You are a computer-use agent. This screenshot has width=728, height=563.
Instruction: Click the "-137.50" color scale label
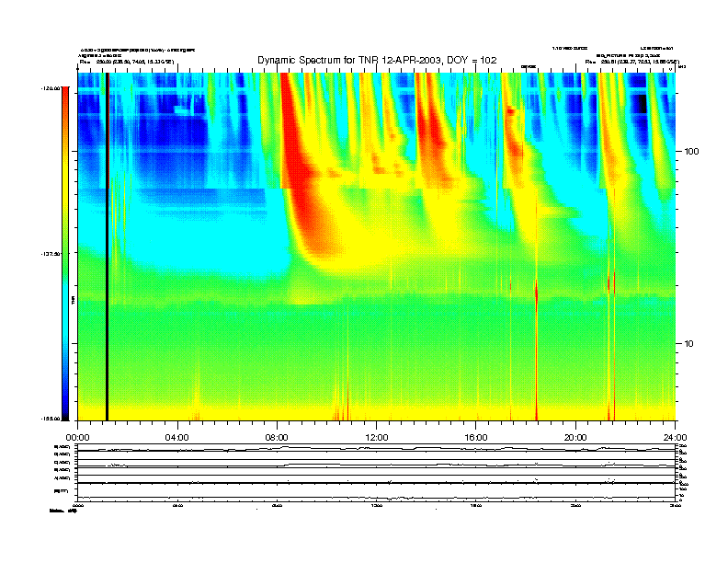pos(51,254)
